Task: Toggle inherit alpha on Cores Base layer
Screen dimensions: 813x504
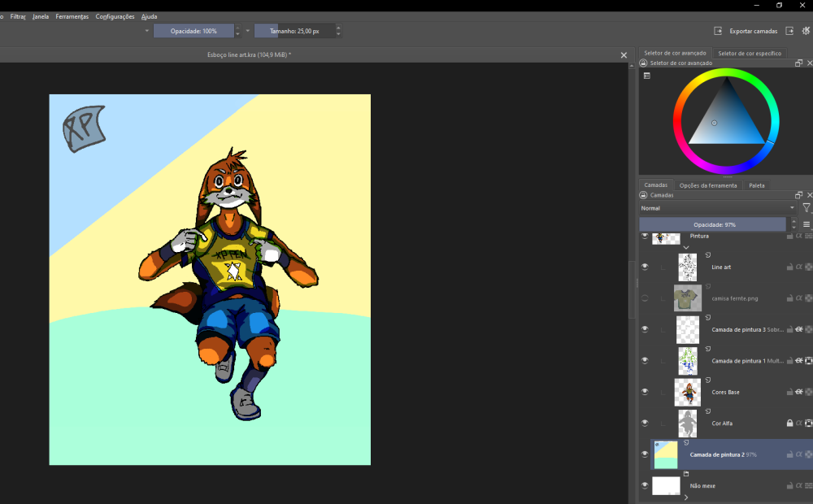Action: 799,392
